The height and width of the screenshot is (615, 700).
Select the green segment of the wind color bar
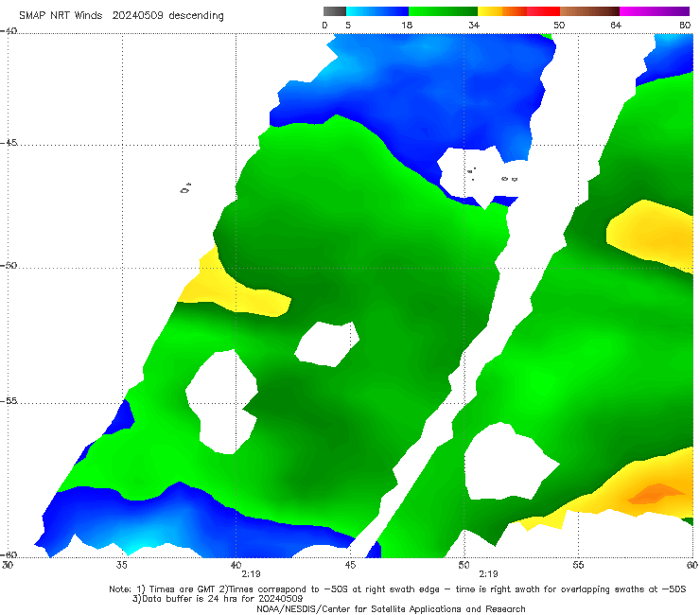(x=443, y=11)
